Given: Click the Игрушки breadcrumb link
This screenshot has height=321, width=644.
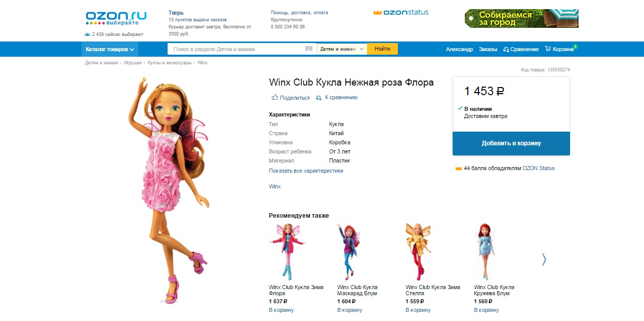Looking at the screenshot, I should [133, 63].
